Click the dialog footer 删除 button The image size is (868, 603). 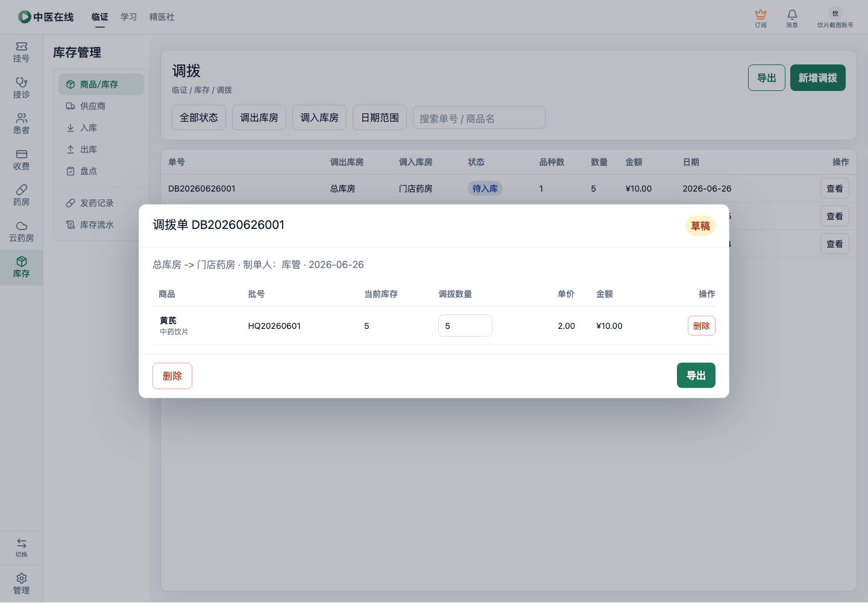(x=172, y=376)
